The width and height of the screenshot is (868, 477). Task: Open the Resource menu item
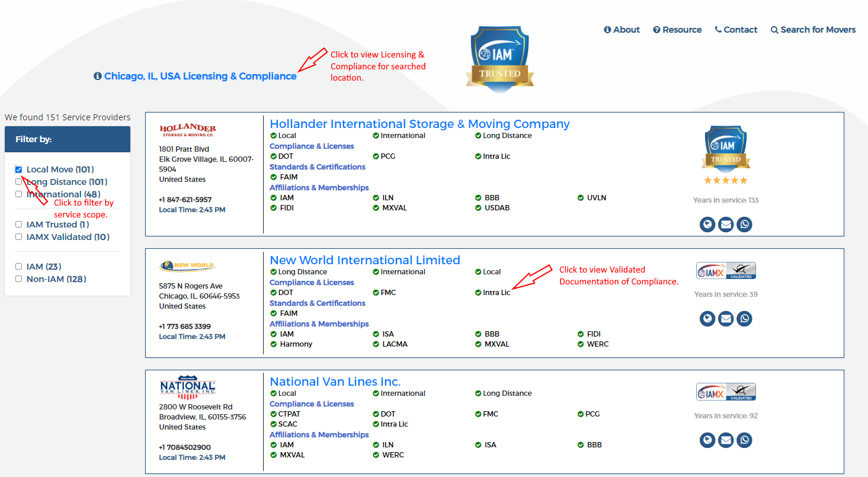pos(677,30)
